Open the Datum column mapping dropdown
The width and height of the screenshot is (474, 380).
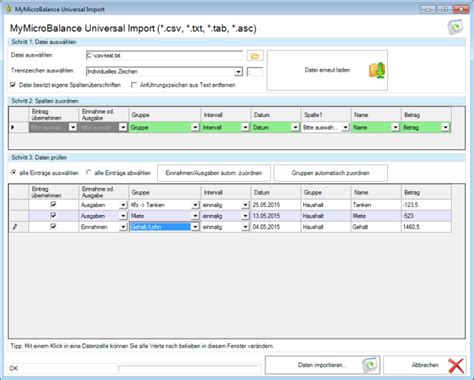coord(295,127)
